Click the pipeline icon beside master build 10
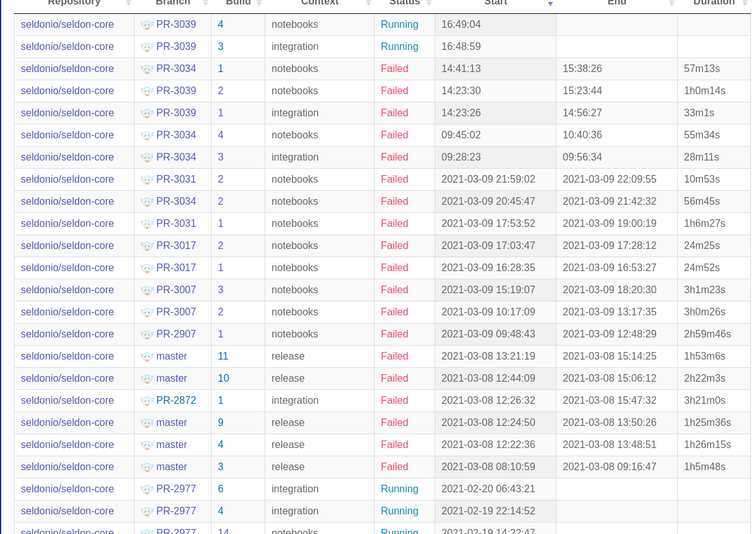 pos(147,379)
